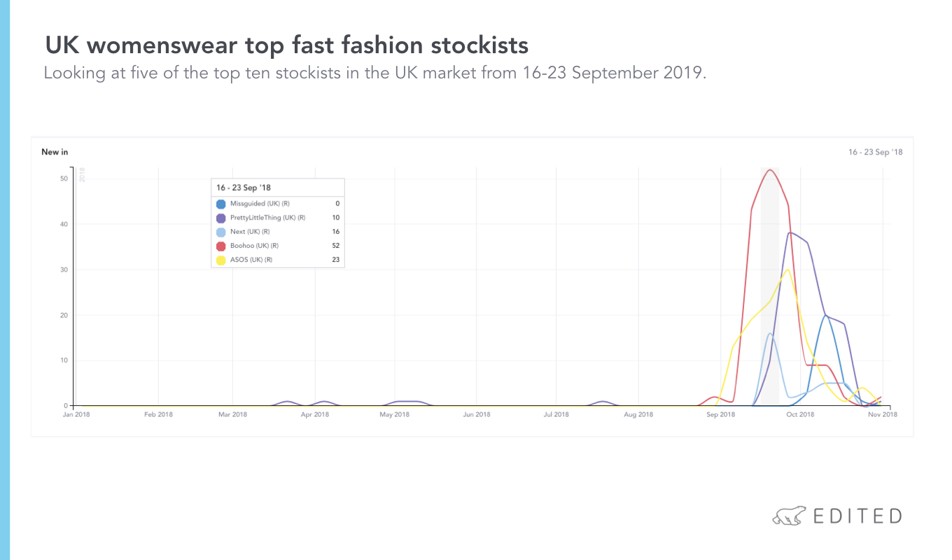This screenshot has height=560, width=952.
Task: Click the Feb 2018 axis label
Action: tap(158, 414)
